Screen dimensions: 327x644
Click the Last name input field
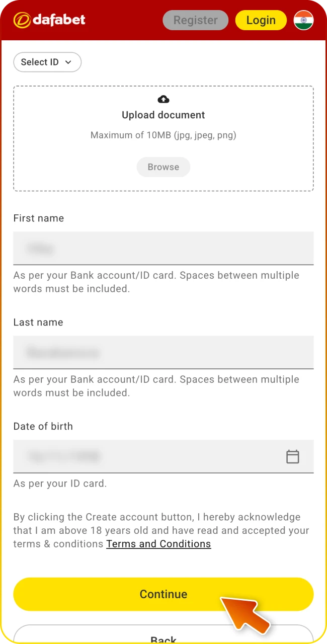tap(163, 352)
